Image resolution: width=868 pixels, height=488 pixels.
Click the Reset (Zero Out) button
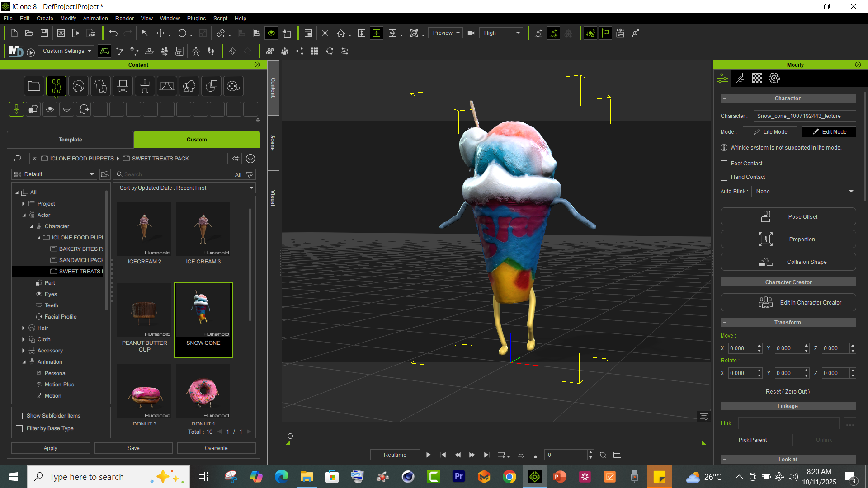click(x=788, y=392)
